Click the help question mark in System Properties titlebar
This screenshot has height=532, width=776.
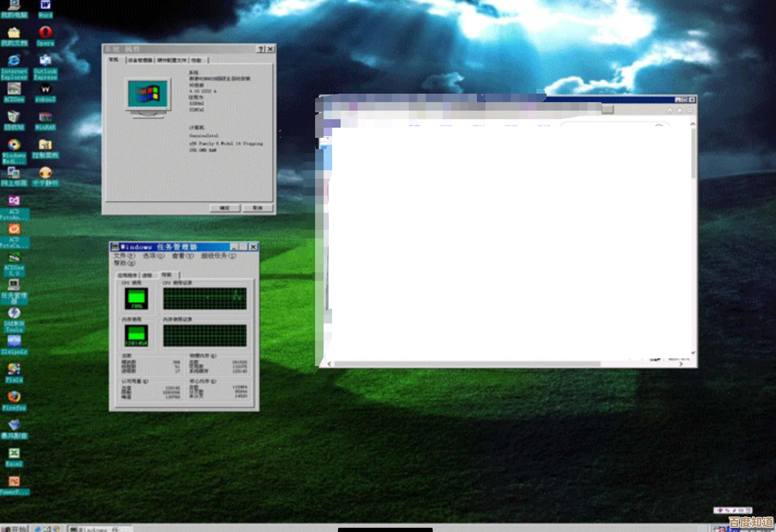(261, 48)
